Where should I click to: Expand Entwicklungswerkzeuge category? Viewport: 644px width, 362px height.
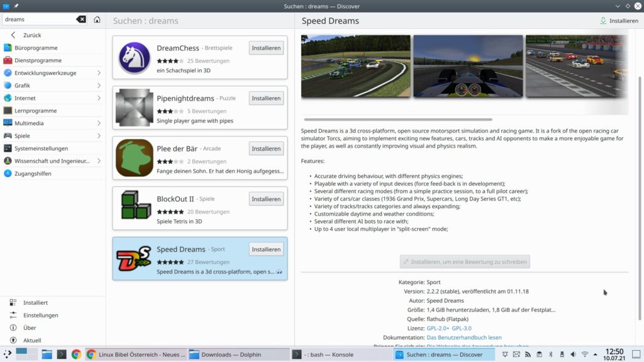[99, 73]
